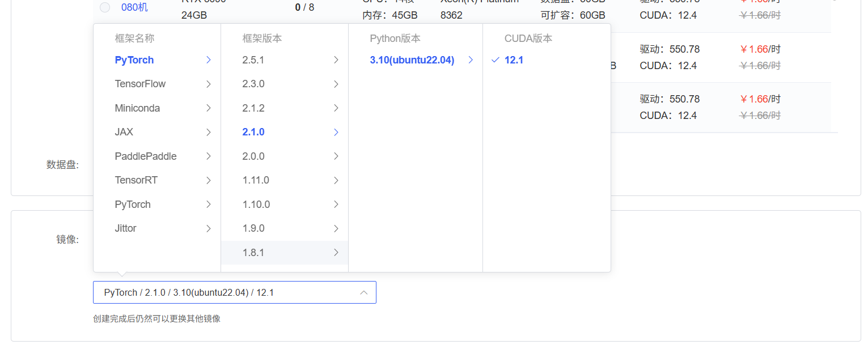Collapse the image selector showing PyTorch / 2.1.0
The height and width of the screenshot is (345, 868).
(235, 292)
